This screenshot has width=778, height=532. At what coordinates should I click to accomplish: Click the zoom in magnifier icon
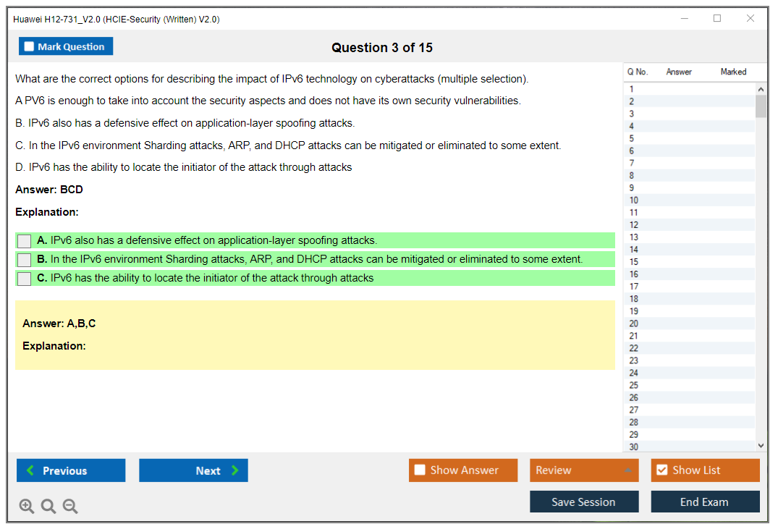pyautogui.click(x=27, y=507)
